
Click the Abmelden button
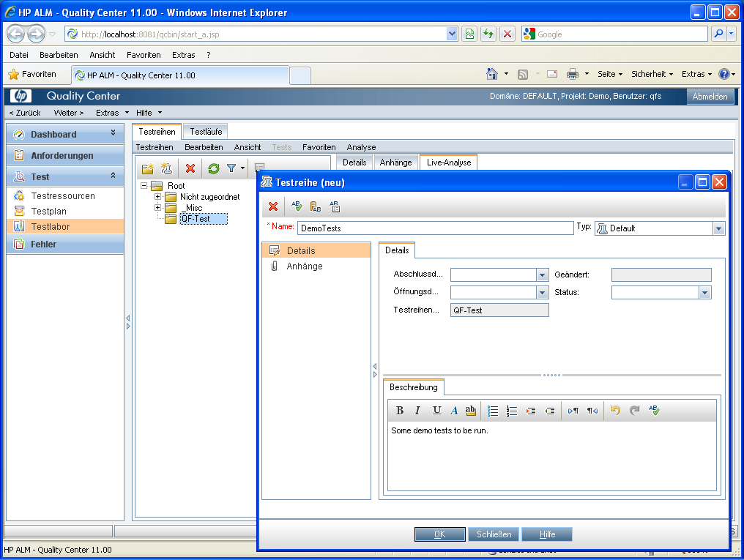click(x=710, y=97)
